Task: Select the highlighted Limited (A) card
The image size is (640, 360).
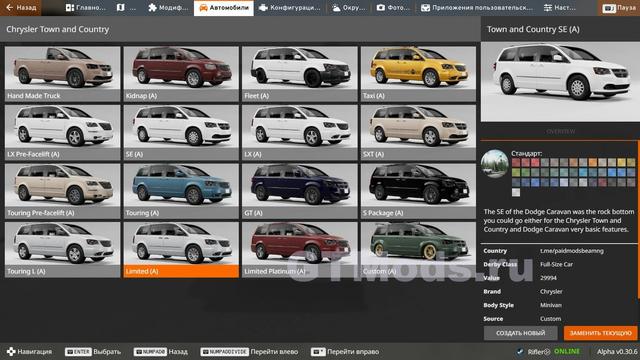Action: point(181,250)
